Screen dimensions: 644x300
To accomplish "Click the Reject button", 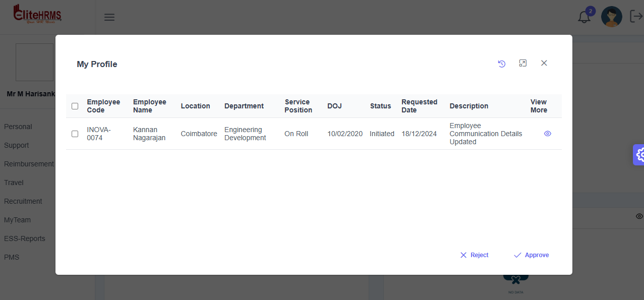I will [x=474, y=255].
